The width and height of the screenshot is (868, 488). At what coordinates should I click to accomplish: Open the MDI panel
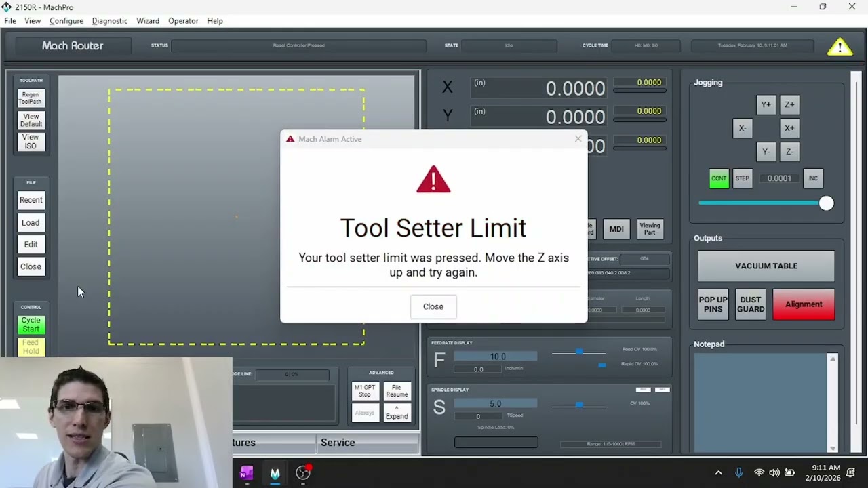[616, 229]
